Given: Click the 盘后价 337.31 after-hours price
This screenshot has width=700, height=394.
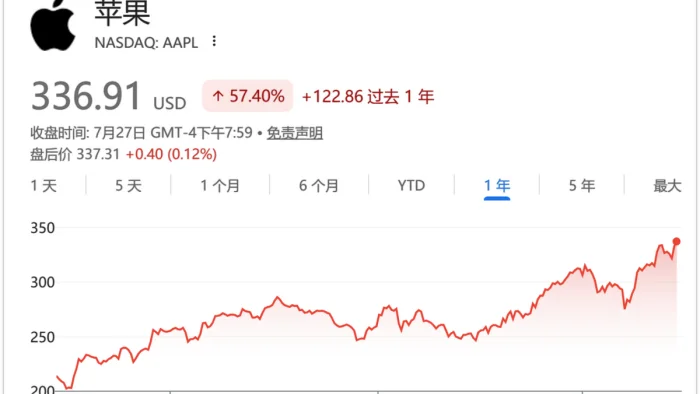Looking at the screenshot, I should click(x=75, y=154).
